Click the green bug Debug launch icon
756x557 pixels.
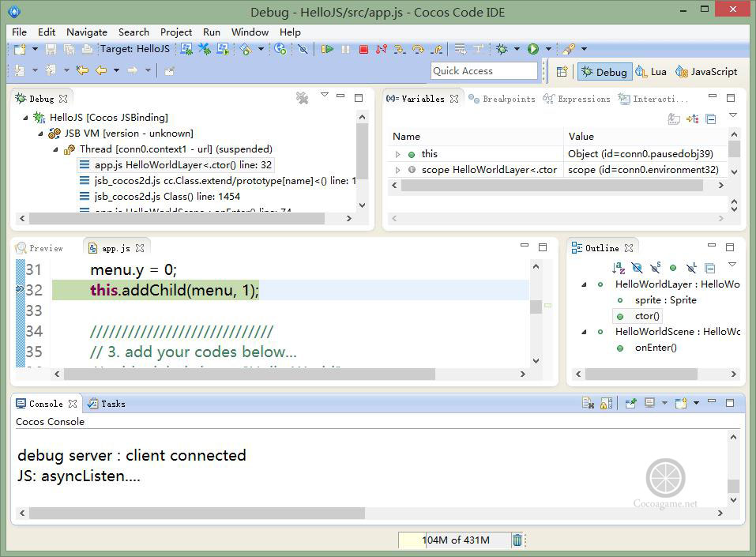coord(502,49)
